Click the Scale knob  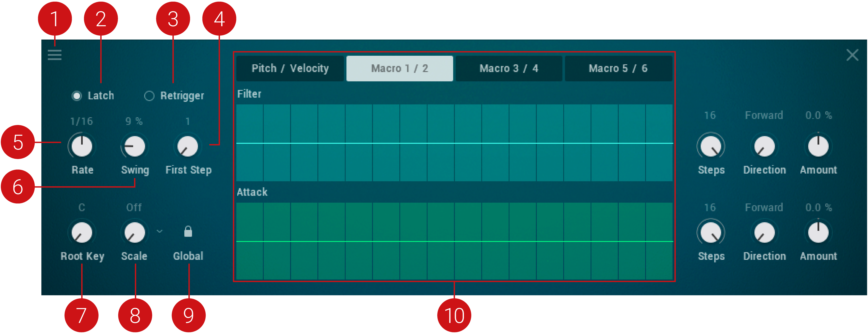(135, 233)
